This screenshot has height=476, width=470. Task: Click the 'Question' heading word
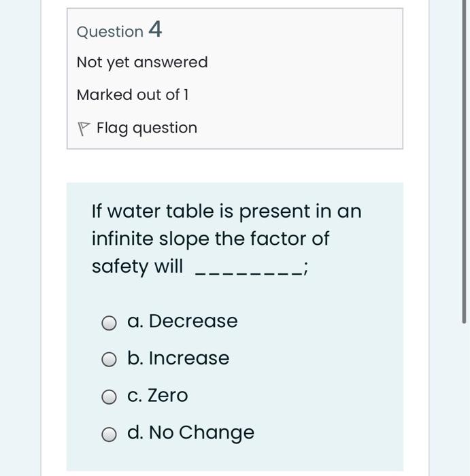[110, 32]
